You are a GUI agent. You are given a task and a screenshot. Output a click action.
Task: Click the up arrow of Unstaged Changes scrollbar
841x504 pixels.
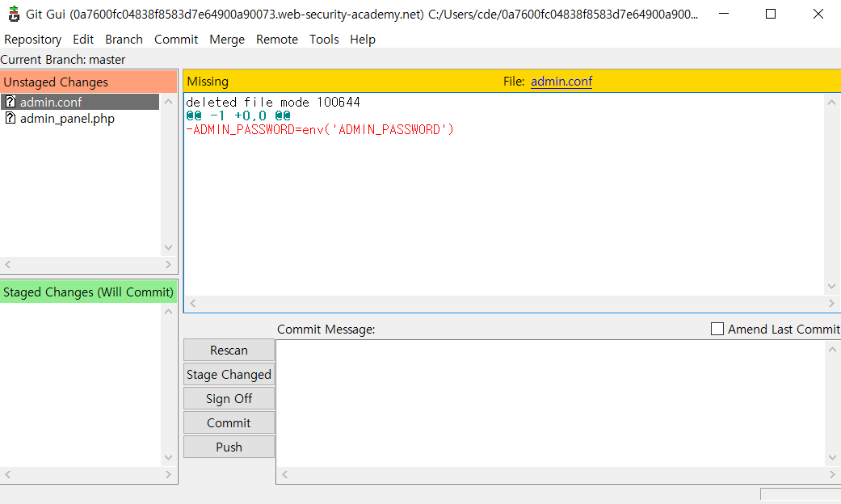pyautogui.click(x=168, y=101)
